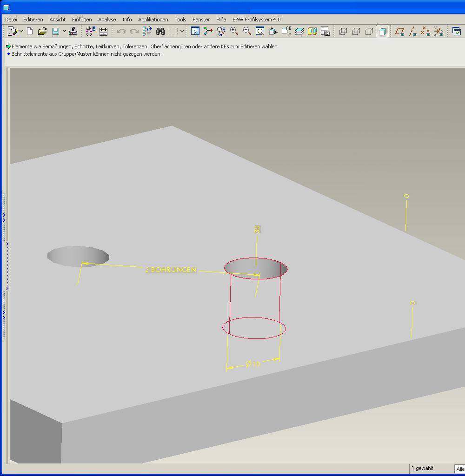Click the Ø10 diameter dimension
Screen dimensions: 465x476
click(253, 364)
